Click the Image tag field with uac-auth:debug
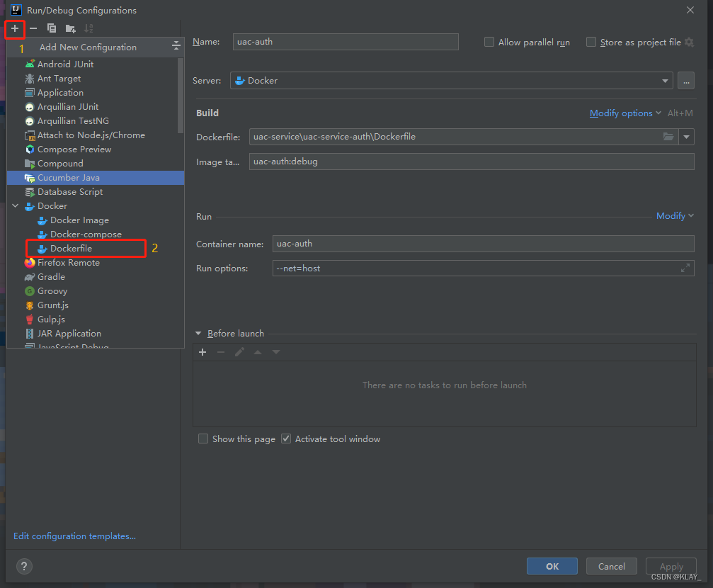 [x=472, y=162]
